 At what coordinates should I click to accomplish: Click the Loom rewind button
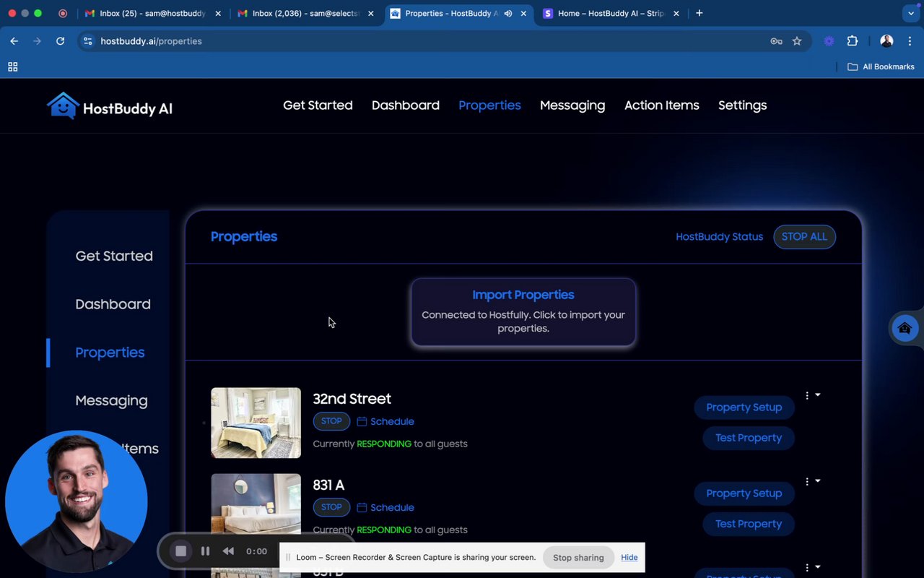click(228, 551)
